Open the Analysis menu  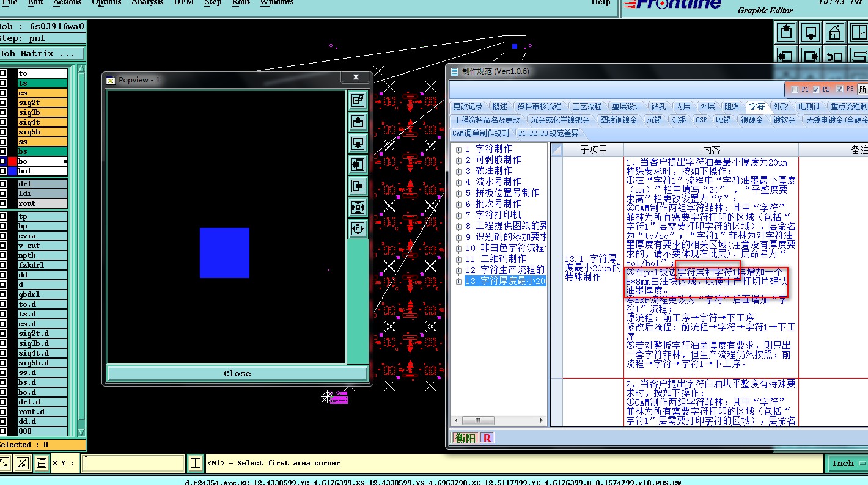[x=147, y=2]
